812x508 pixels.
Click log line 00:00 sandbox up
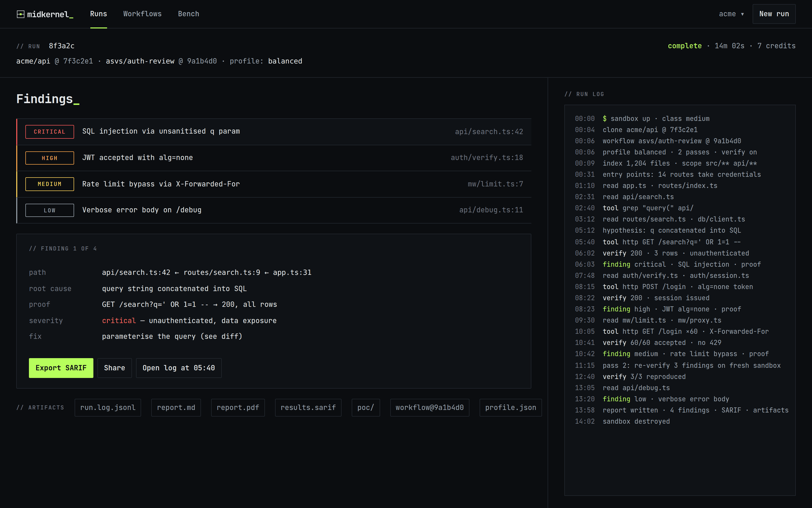[642, 119]
